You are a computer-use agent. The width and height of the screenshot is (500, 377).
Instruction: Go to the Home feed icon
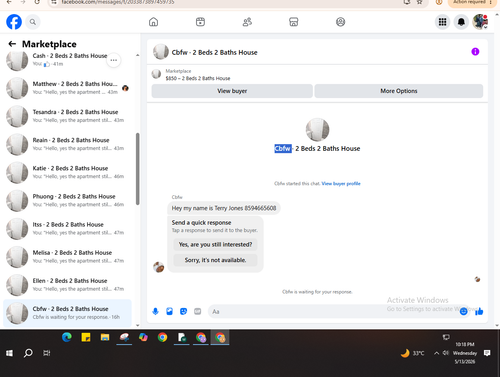point(153,22)
